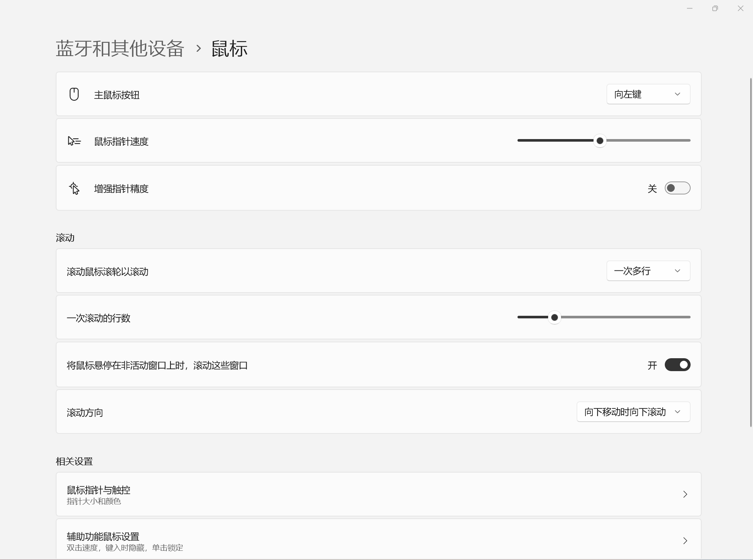The width and height of the screenshot is (753, 560).
Task: Click the 鼠标 page title heading
Action: [x=229, y=48]
